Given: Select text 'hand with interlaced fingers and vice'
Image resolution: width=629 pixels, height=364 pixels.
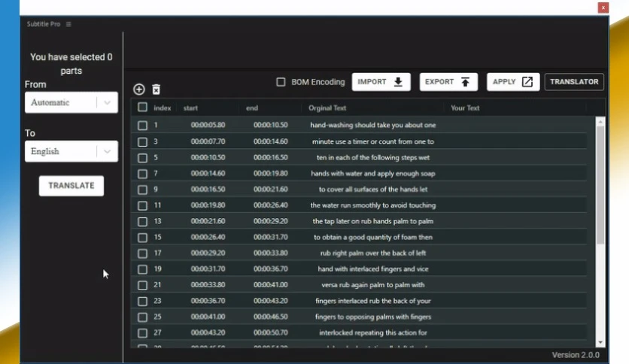Looking at the screenshot, I should tap(373, 269).
